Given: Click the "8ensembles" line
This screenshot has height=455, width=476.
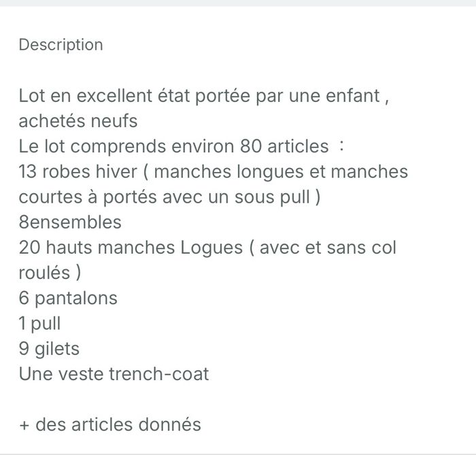Looking at the screenshot, I should pos(70,222).
